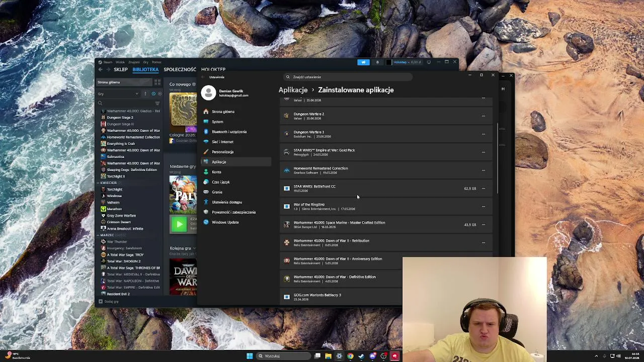Open Strona główna in Settings sidebar

click(x=236, y=112)
